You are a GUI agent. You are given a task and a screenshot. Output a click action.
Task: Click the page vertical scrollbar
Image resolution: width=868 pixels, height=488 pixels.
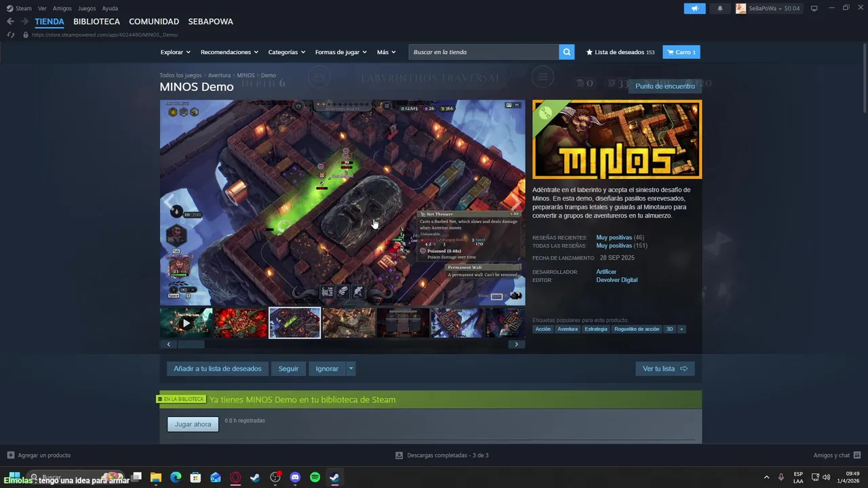point(865,79)
